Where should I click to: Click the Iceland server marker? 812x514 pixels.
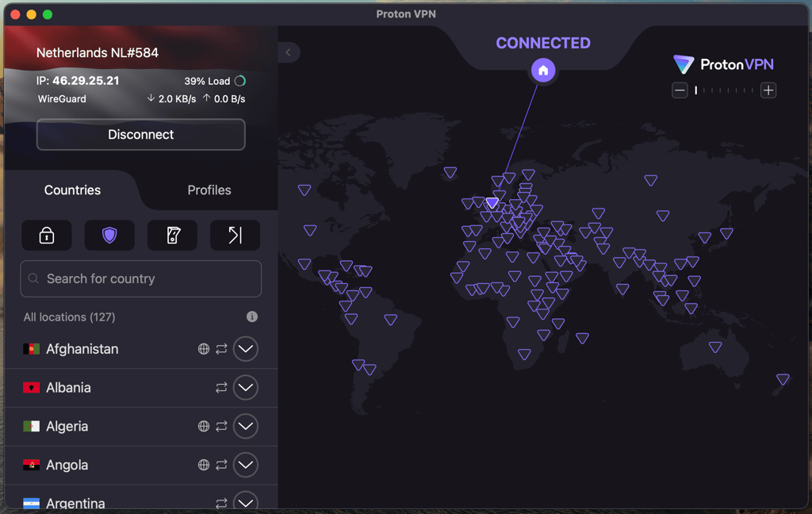point(450,172)
